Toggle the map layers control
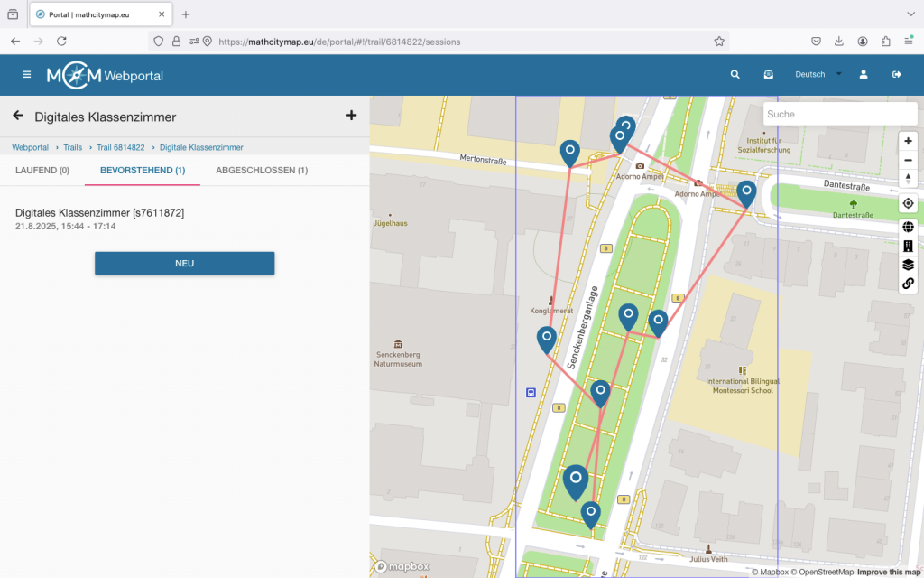This screenshot has width=924, height=578. pos(908,265)
